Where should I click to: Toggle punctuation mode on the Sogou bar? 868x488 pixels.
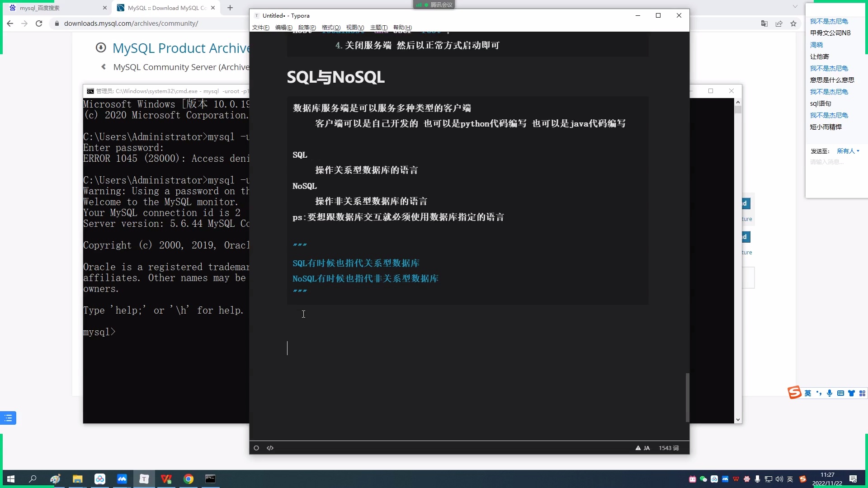[819, 393]
